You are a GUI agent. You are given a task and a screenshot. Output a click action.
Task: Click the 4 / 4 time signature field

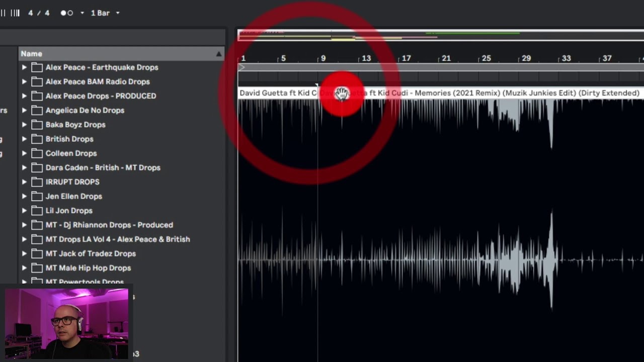pyautogui.click(x=39, y=13)
